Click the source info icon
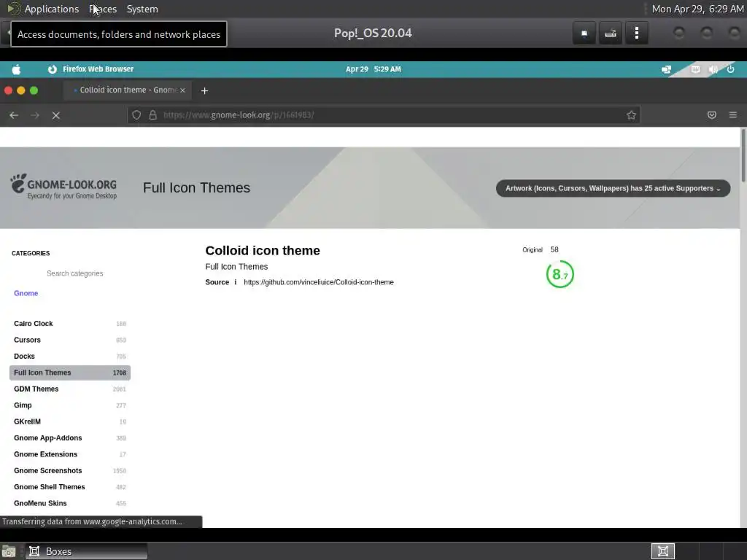This screenshot has height=560, width=747. pyautogui.click(x=236, y=282)
